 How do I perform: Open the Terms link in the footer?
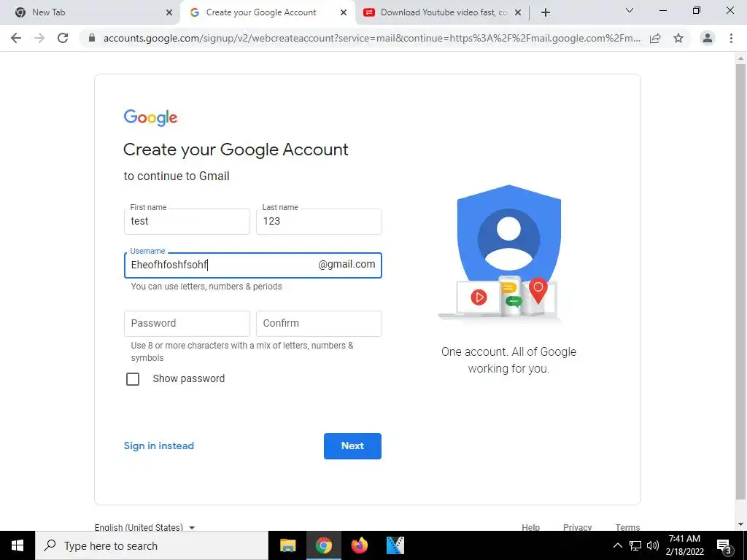coord(627,527)
